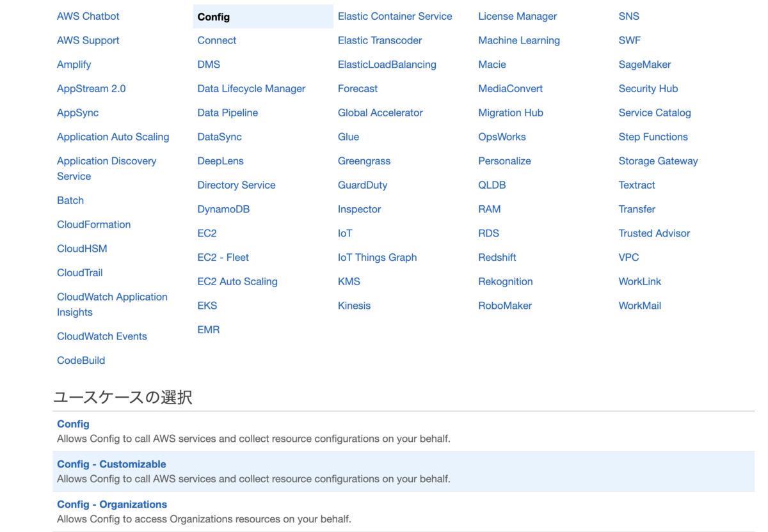Select CloudWatch Application Insights
The width and height of the screenshot is (768, 532).
coord(112,304)
